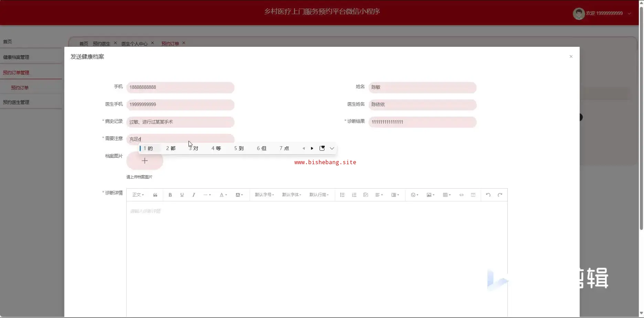Choose IME candidate 2 都

(171, 148)
